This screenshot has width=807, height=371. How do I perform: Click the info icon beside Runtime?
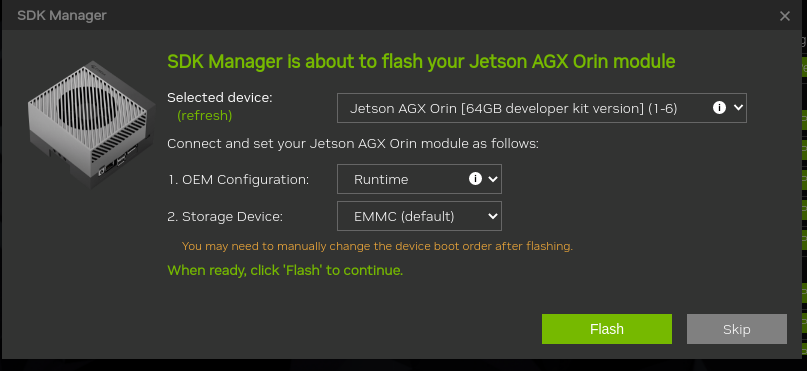pos(475,179)
